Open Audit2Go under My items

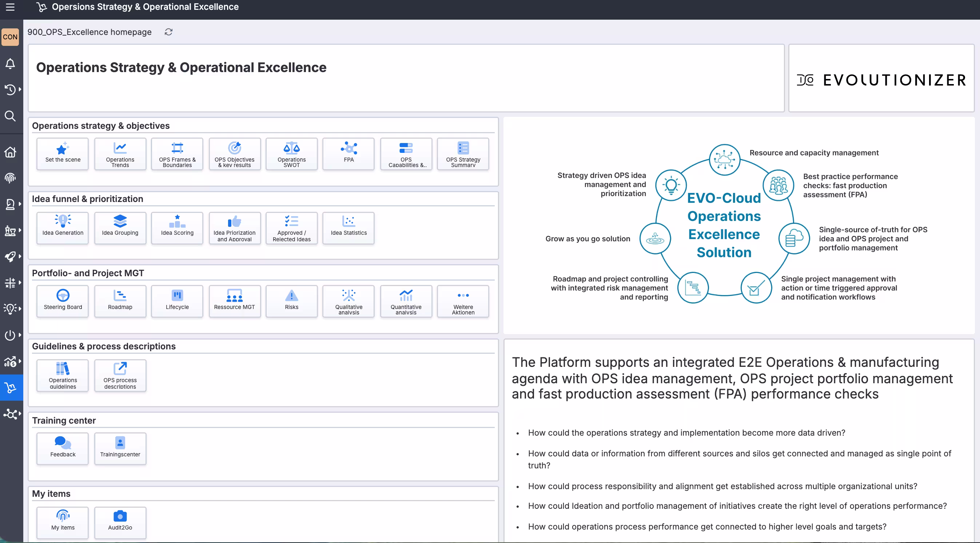(120, 523)
